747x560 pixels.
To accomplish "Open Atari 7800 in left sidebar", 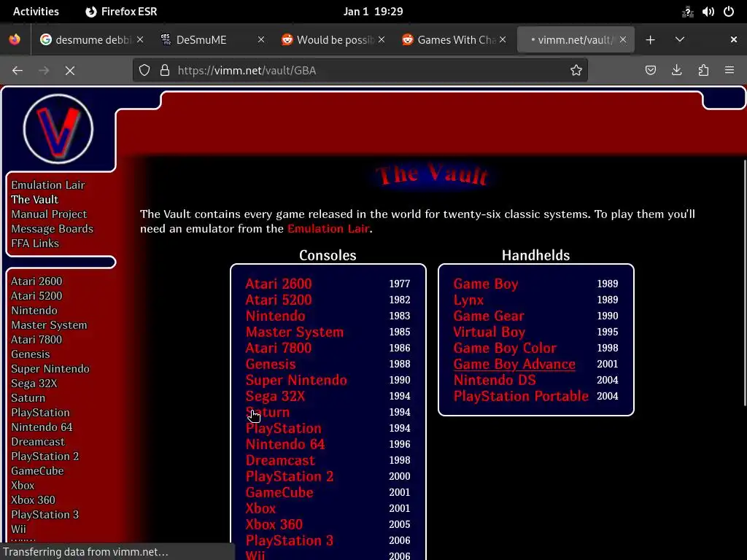I will coord(36,340).
